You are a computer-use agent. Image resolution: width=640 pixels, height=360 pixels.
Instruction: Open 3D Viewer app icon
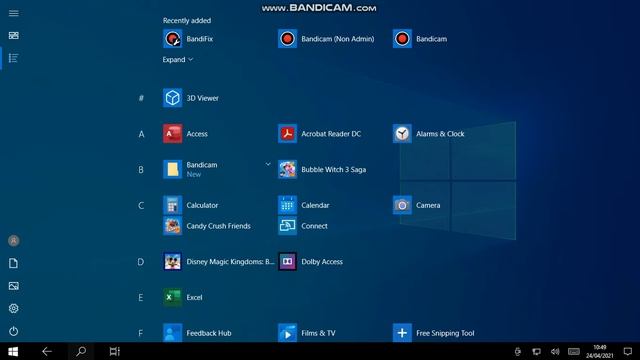(x=173, y=98)
